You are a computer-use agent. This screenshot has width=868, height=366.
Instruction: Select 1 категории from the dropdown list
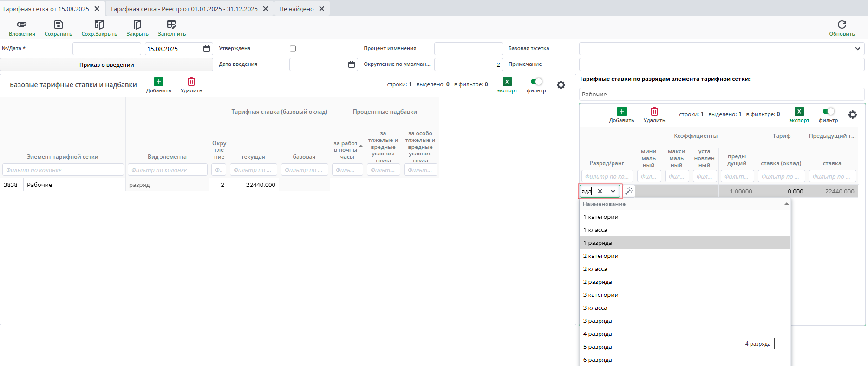[685, 217]
